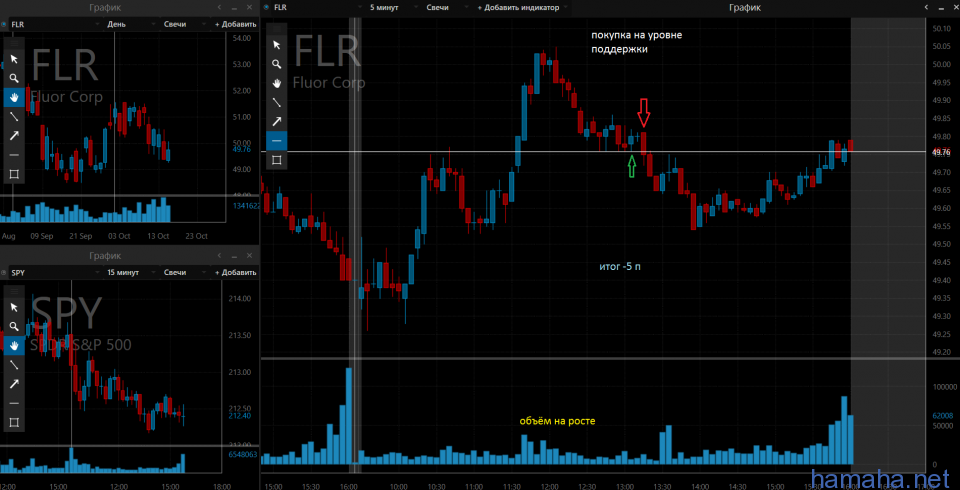Viewport: 960px width, 490px height.
Task: Open the FLR ticker dropdown in 5-minute chart
Action: coord(318,8)
